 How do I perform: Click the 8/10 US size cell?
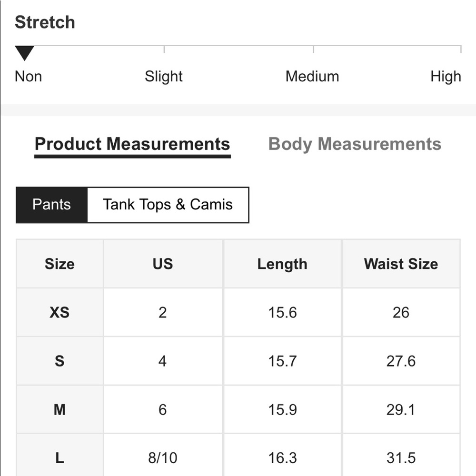(163, 457)
